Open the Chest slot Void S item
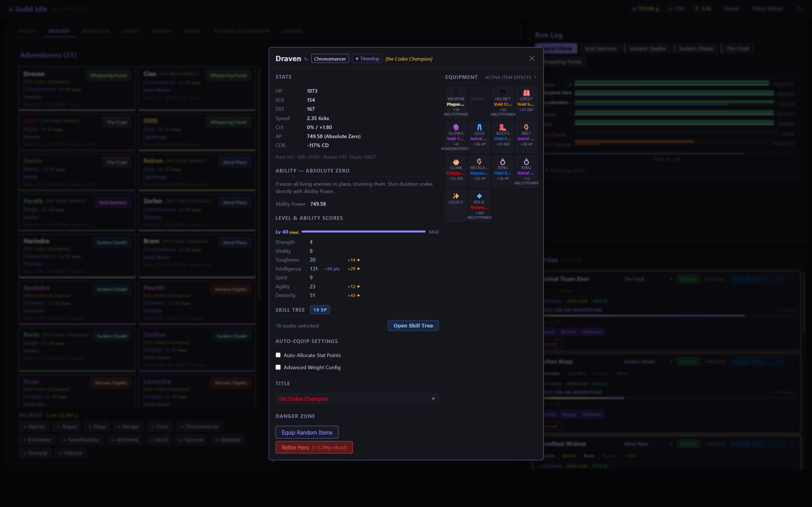 (526, 103)
